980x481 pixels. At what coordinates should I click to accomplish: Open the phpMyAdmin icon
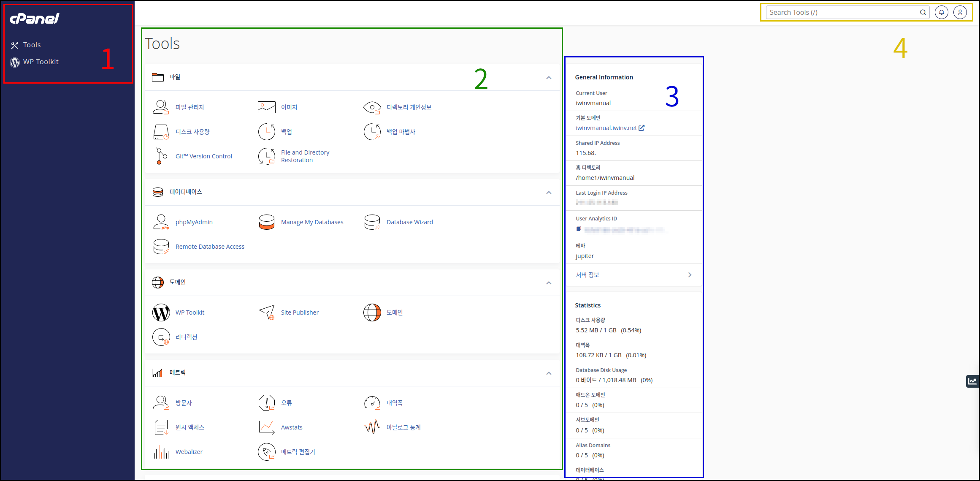coord(161,222)
